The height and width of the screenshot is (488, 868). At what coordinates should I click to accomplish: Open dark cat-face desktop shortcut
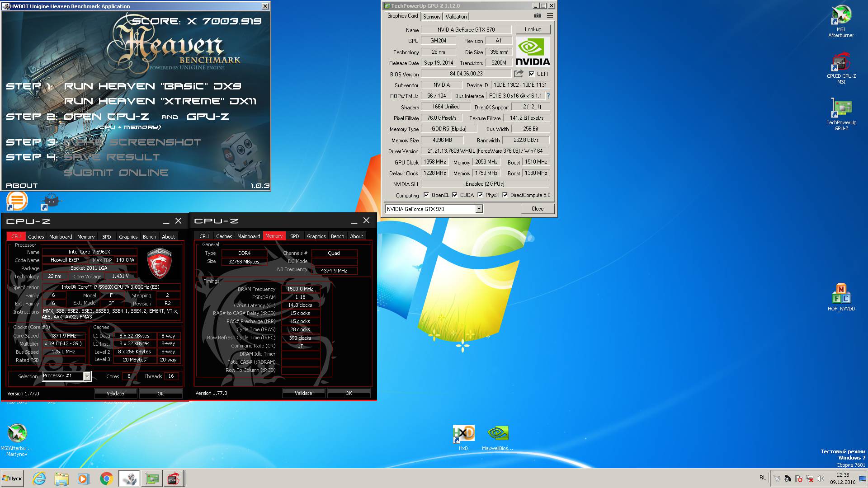[x=51, y=201]
